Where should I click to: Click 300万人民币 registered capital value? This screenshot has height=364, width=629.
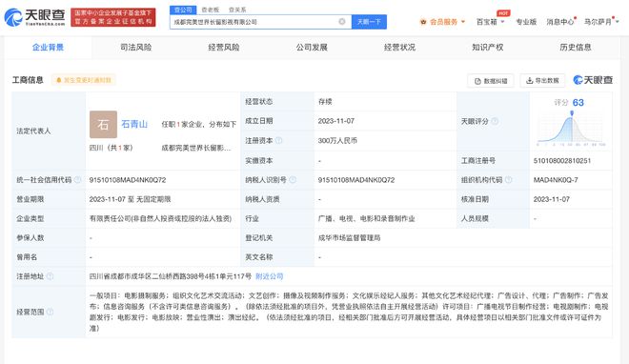pyautogui.click(x=337, y=141)
